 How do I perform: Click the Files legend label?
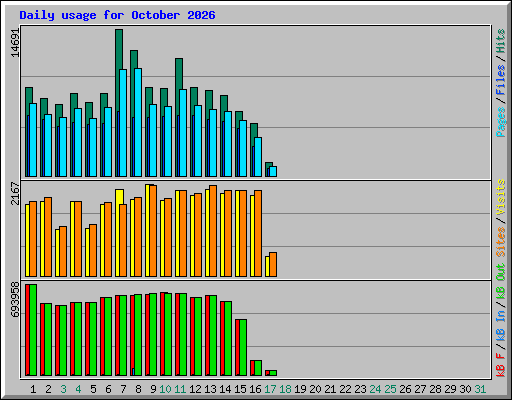pyautogui.click(x=501, y=80)
